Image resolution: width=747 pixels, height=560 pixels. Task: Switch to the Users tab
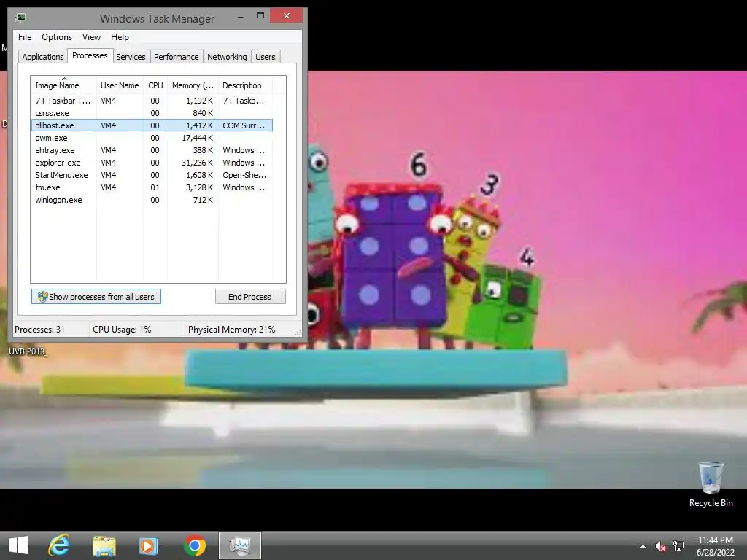click(x=265, y=57)
